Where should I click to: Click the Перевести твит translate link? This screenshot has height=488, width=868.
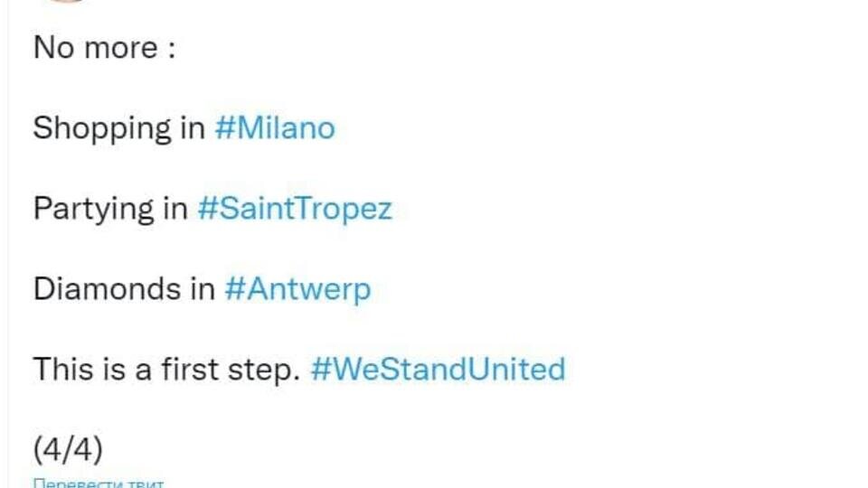99,483
